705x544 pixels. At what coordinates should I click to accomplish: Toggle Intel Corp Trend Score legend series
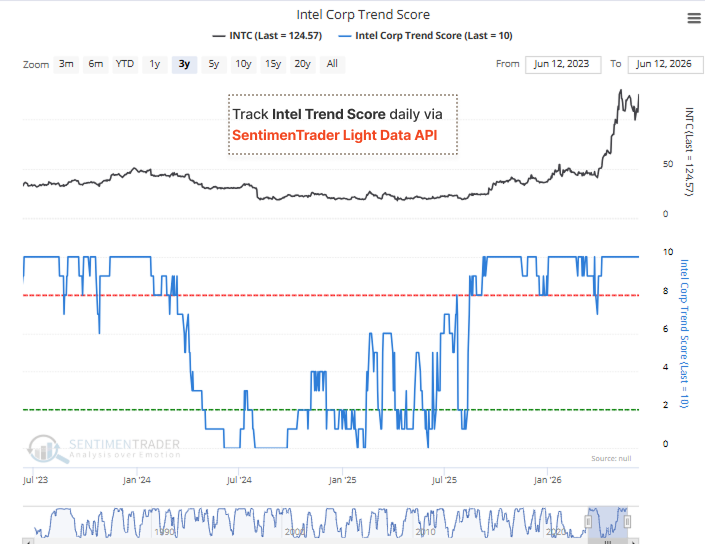coord(425,36)
